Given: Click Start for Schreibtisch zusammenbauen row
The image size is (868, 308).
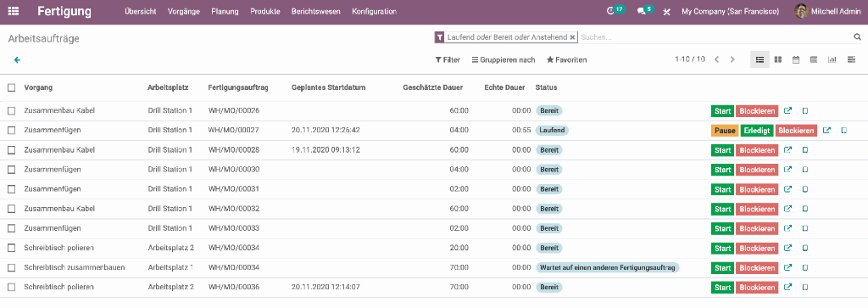Looking at the screenshot, I should (x=722, y=268).
